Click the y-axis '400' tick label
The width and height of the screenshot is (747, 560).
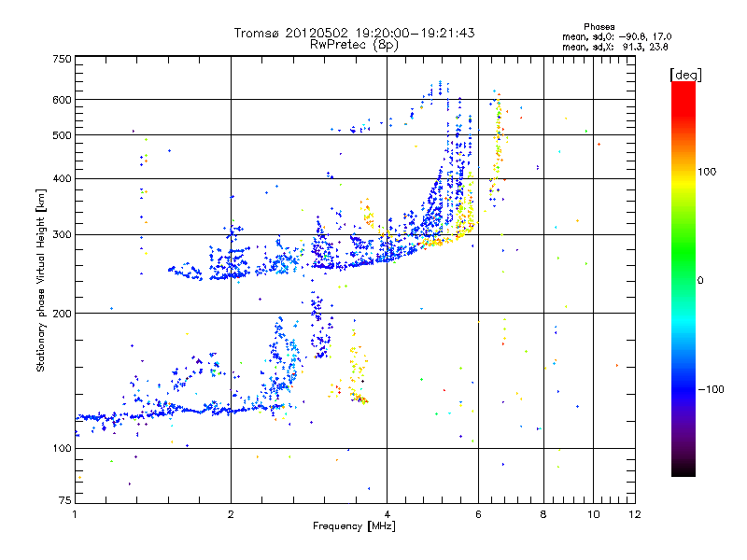click(x=62, y=178)
